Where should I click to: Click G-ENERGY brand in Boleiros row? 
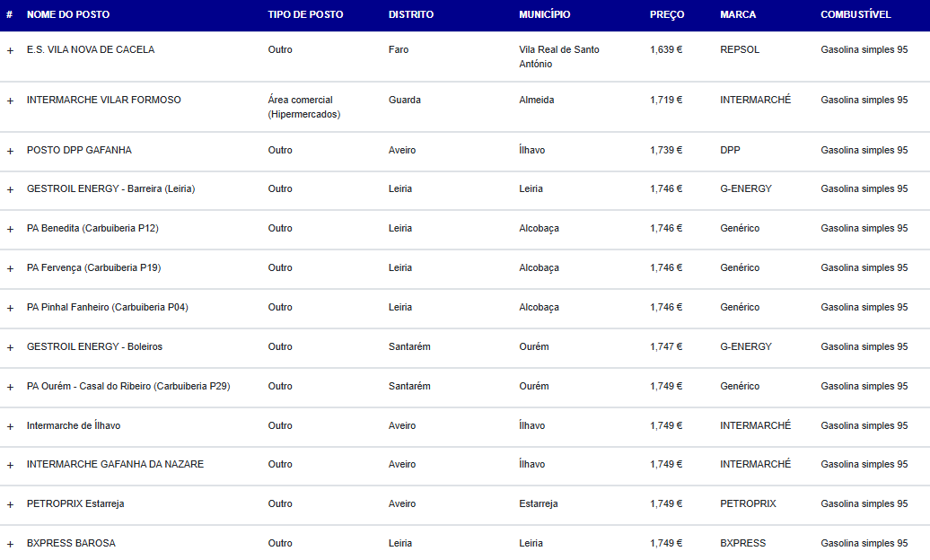(x=746, y=347)
